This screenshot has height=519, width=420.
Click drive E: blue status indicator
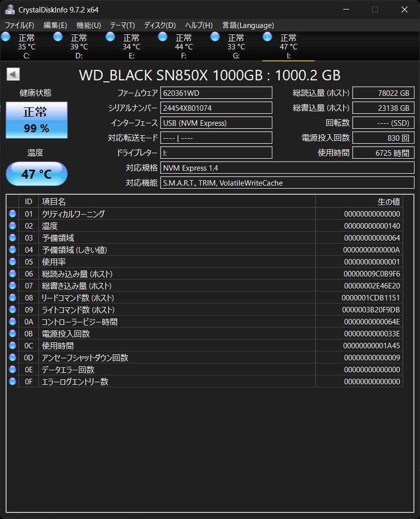pyautogui.click(x=110, y=36)
